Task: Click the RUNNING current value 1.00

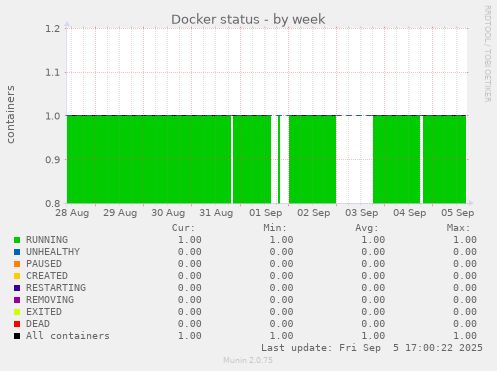Action: tap(189, 240)
